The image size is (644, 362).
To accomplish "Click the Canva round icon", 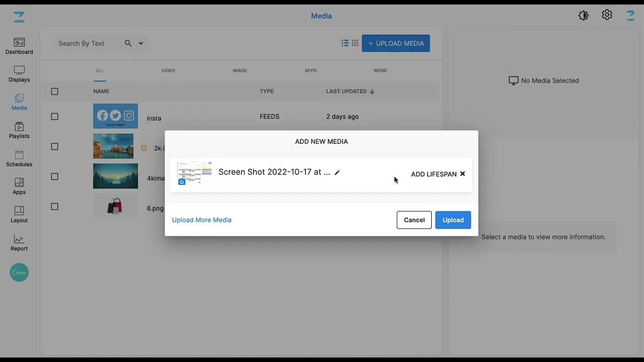I will tap(19, 273).
